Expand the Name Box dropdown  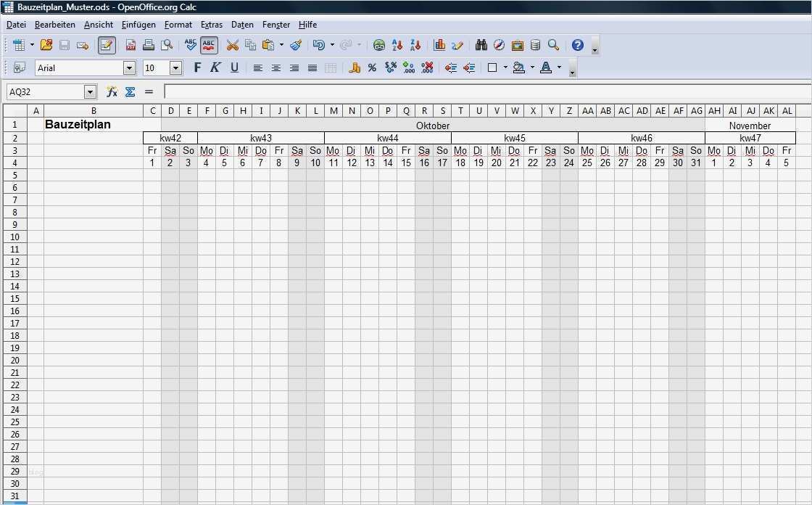[x=90, y=91]
